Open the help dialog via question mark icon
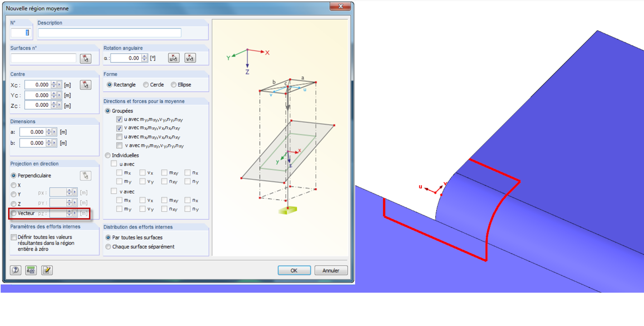The image size is (644, 326). (15, 270)
